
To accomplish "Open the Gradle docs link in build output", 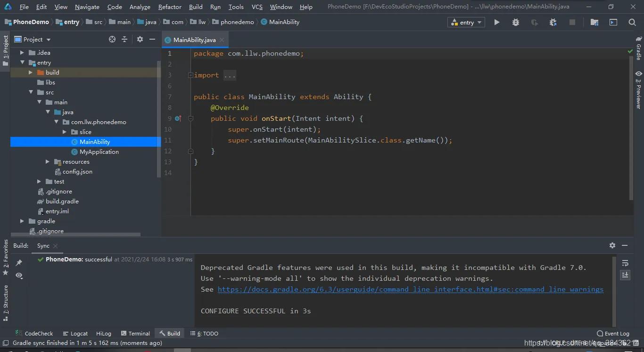I will click(x=410, y=289).
